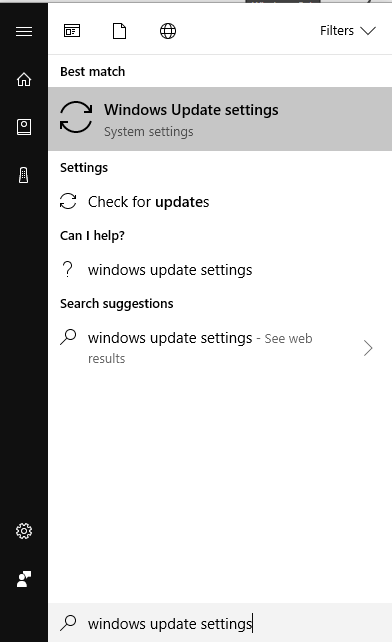Click the 'Settings' section heading
The image size is (392, 642).
[x=84, y=167]
